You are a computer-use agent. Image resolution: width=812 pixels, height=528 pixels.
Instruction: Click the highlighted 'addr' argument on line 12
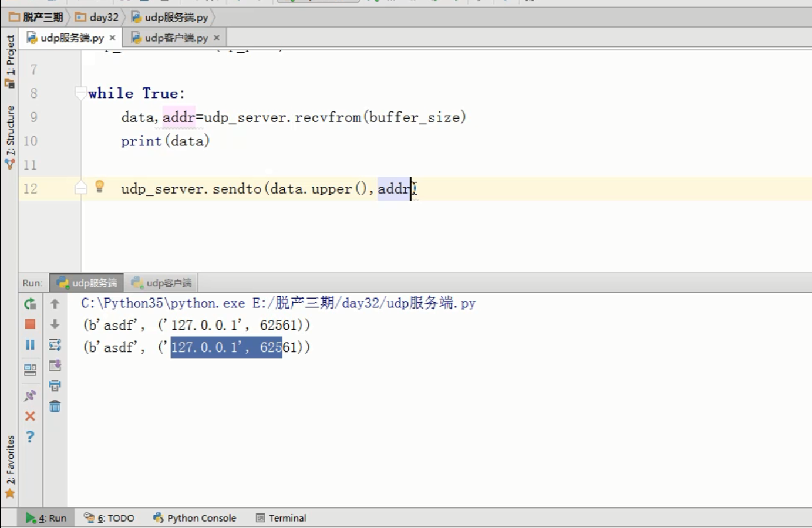pos(395,189)
